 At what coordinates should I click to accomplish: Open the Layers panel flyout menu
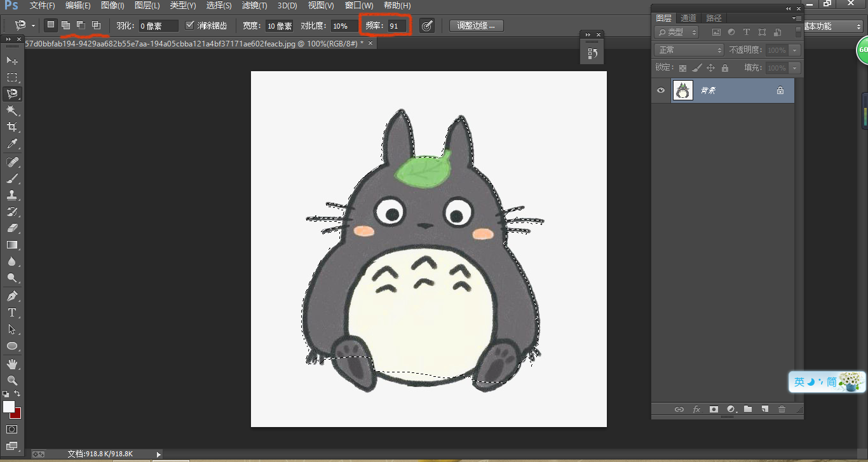797,18
